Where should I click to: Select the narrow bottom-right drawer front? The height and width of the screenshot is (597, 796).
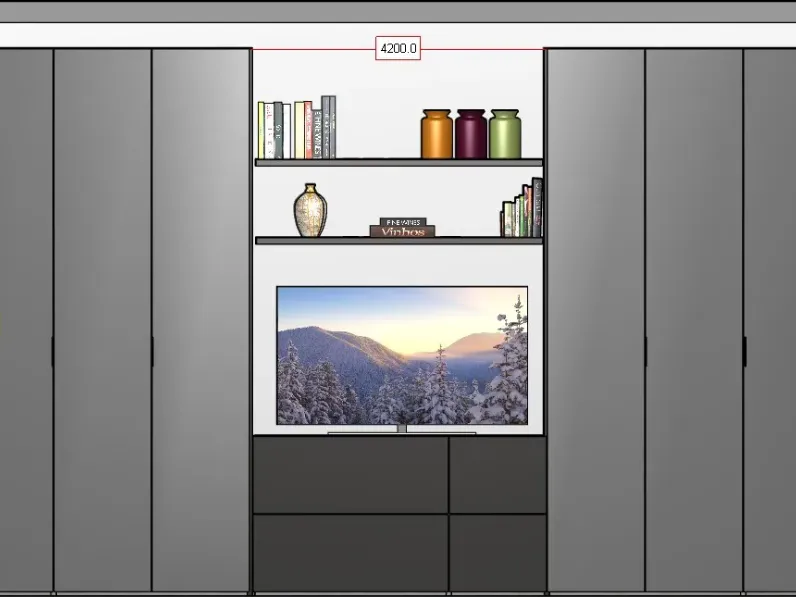[498, 553]
